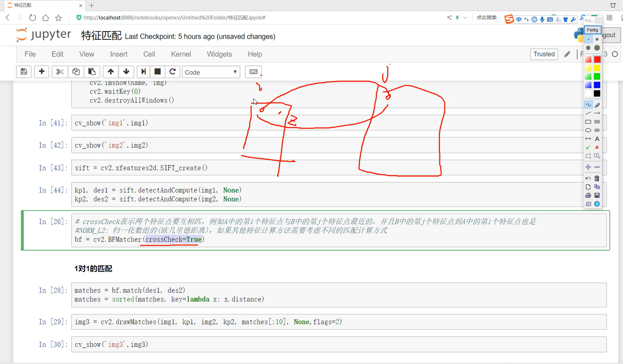Select the outlined ellipse drawing tool
Viewport: 623px width, 364px height.
click(x=588, y=130)
